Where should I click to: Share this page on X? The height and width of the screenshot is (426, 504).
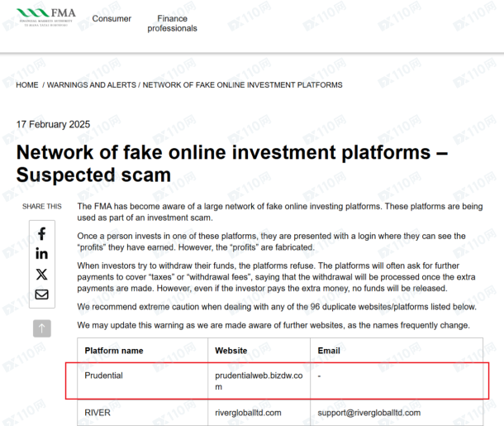click(x=42, y=275)
